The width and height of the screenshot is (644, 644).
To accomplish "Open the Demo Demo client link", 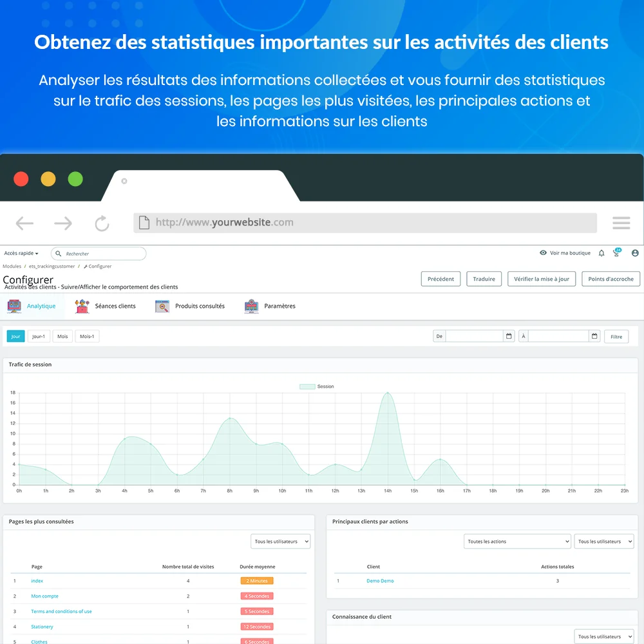I will click(380, 581).
